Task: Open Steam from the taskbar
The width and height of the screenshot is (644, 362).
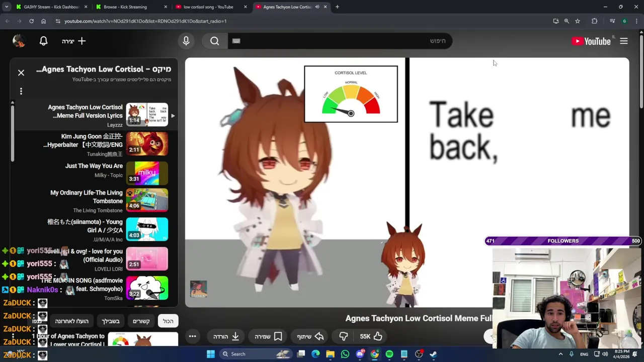Action: [433, 354]
